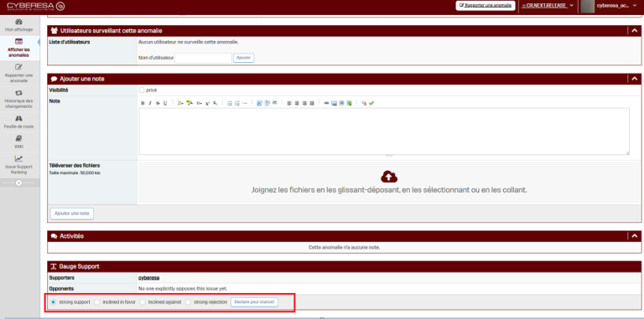Align note text to the left
The height and width of the screenshot is (319, 644).
point(288,103)
